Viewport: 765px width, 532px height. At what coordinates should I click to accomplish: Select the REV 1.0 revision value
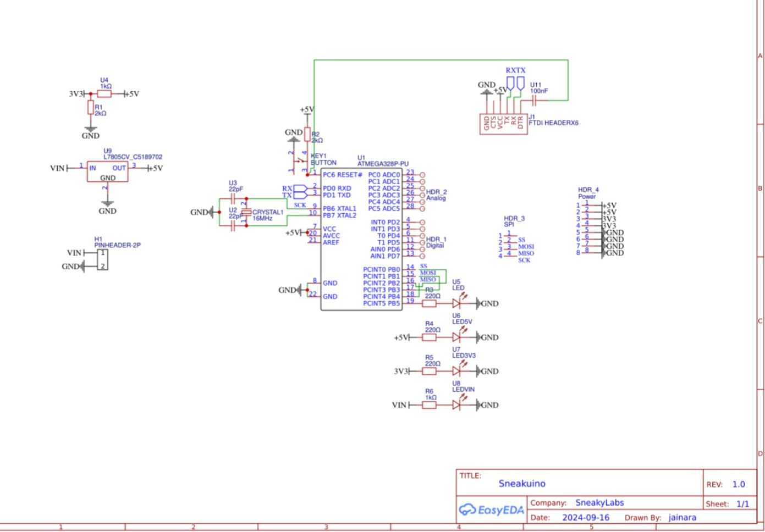pos(738,484)
